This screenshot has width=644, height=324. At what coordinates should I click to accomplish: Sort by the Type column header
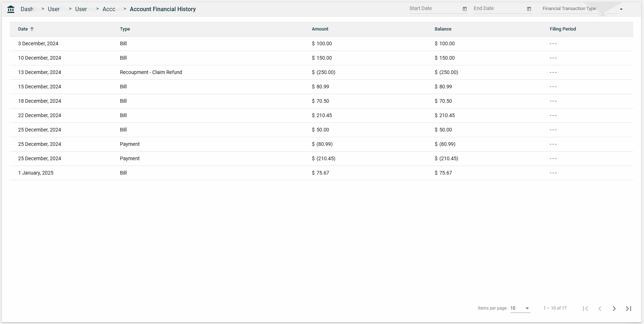pos(125,29)
